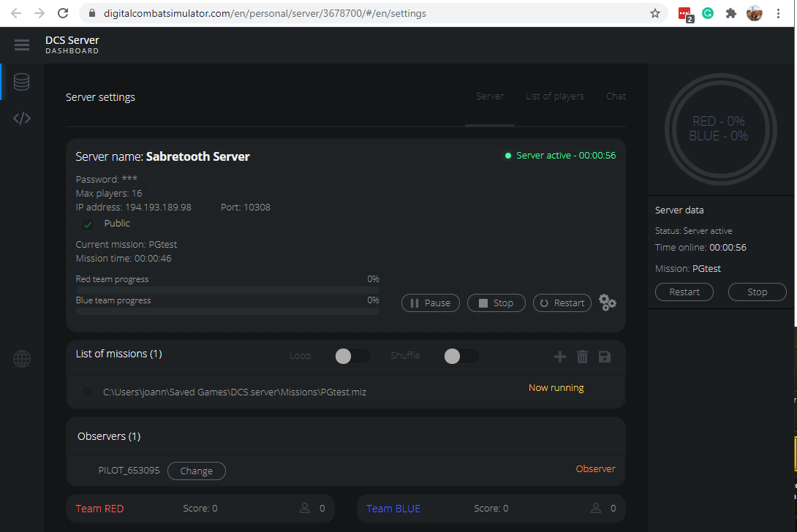Delete mission using the trash icon
This screenshot has height=532, width=797.
[583, 357]
